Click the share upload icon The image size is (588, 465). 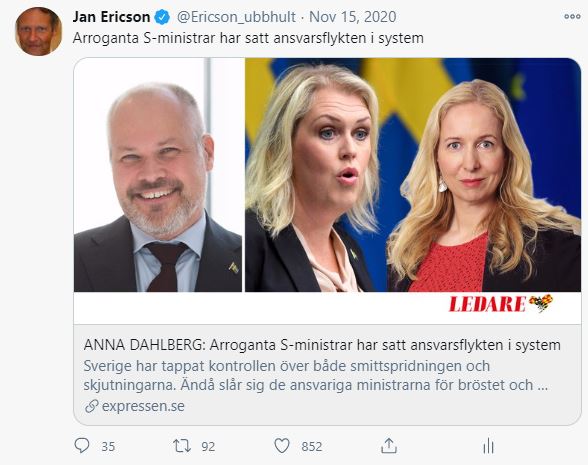[x=389, y=446]
